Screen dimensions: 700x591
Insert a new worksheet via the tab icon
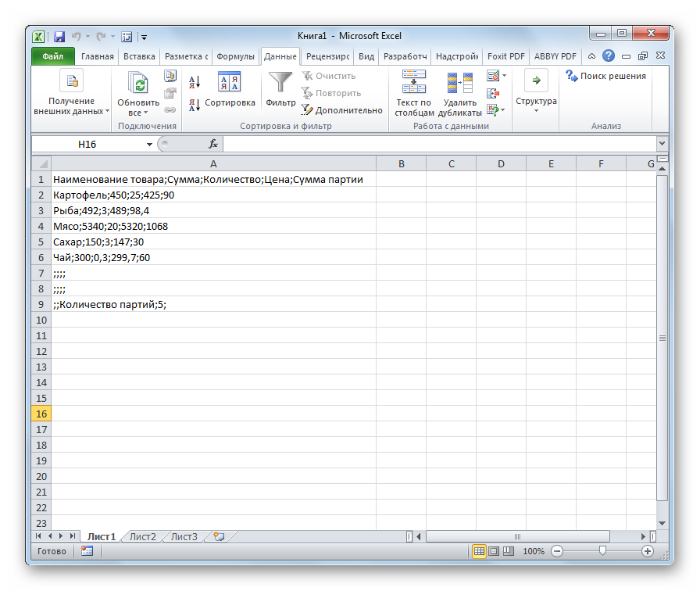(x=219, y=537)
